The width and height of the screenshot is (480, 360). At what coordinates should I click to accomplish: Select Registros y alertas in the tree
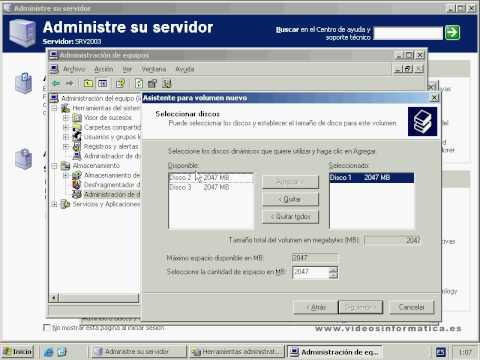point(111,147)
